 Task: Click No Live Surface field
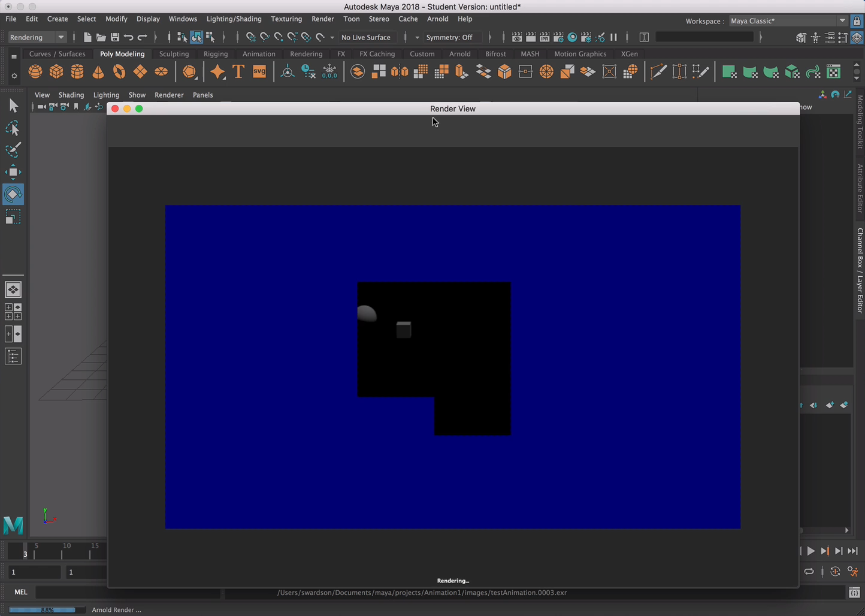[365, 37]
